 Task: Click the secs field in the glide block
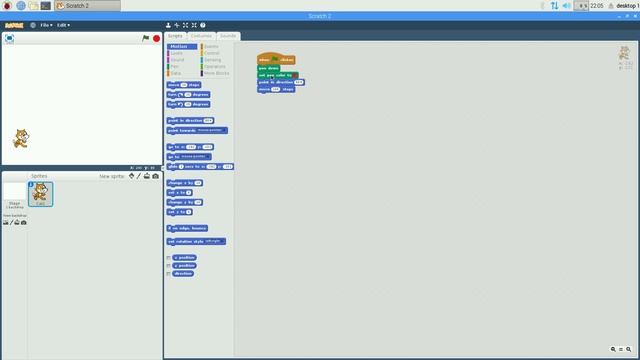coord(181,167)
